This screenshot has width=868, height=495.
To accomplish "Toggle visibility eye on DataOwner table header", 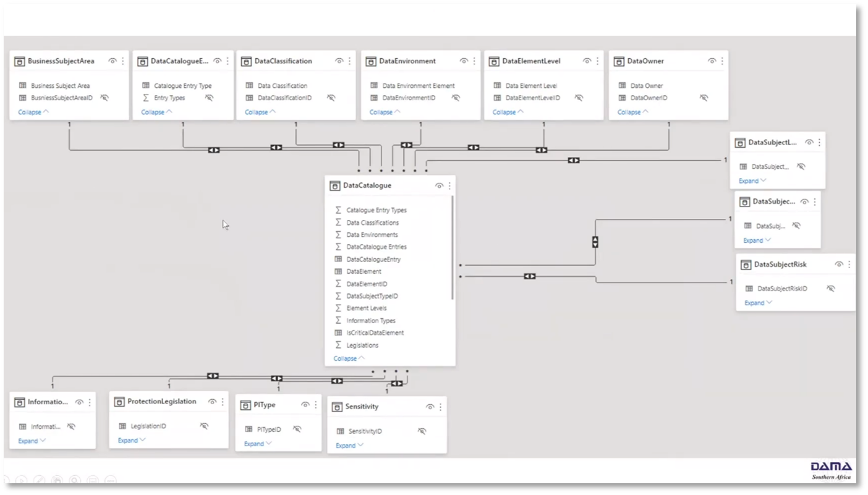I will tap(712, 61).
